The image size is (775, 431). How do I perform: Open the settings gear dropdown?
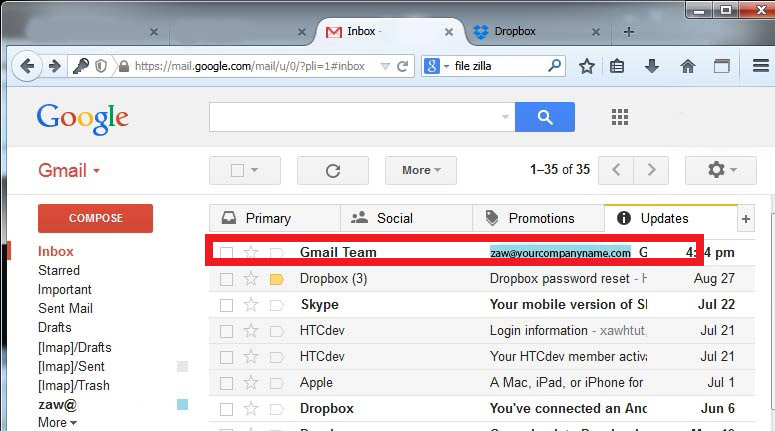(x=721, y=170)
